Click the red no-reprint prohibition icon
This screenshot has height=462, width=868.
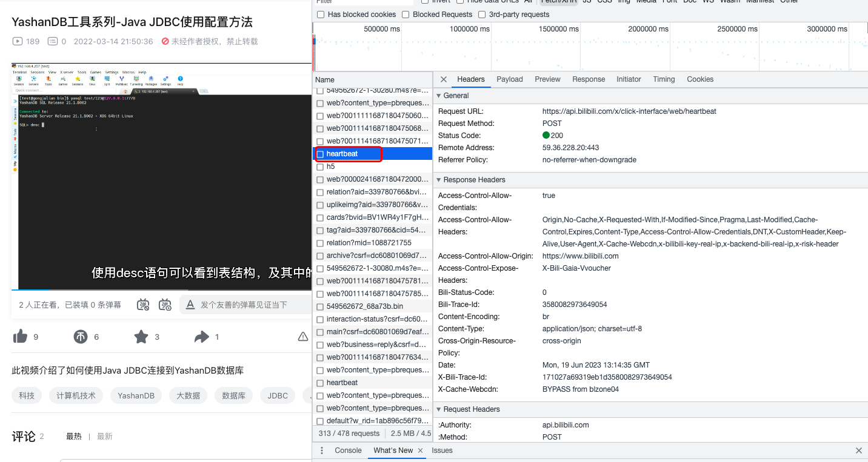(165, 41)
